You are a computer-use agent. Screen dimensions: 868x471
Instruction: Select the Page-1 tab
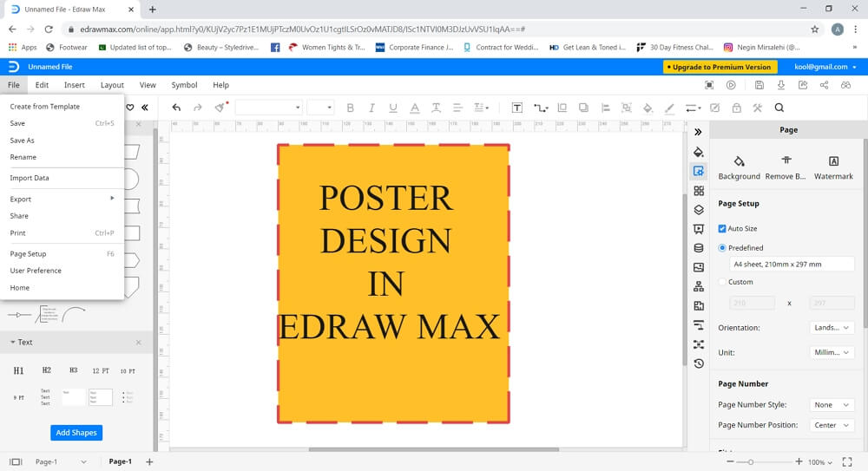[120, 461]
